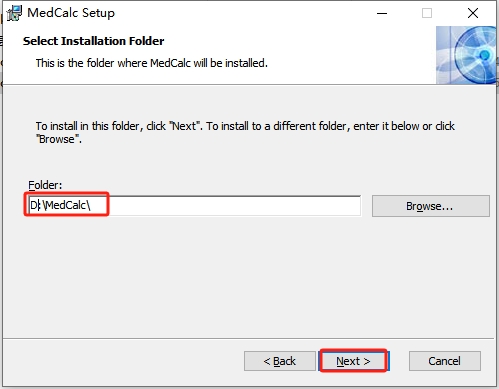
Task: Click the MedCalc Setup installer icon
Action: [x=14, y=13]
